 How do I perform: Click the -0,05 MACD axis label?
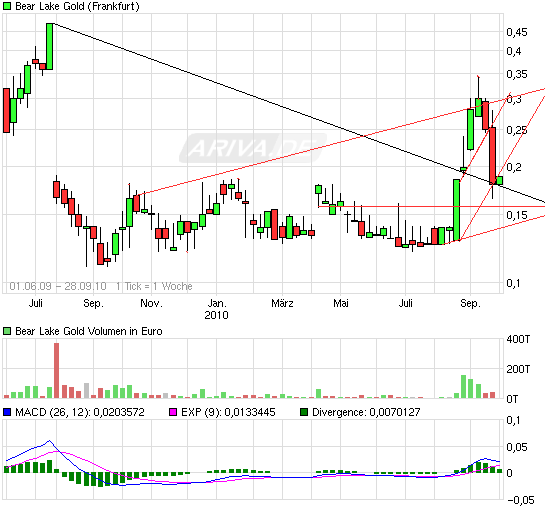(x=521, y=500)
